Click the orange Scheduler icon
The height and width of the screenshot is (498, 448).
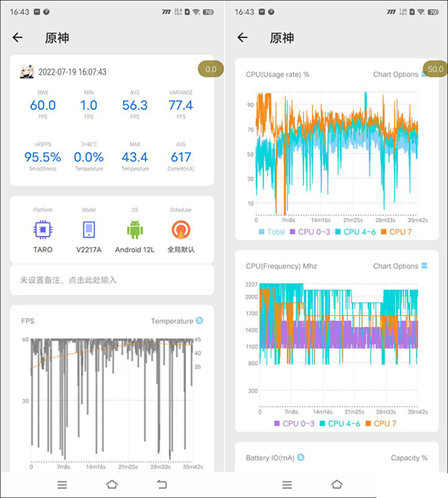pos(181,228)
